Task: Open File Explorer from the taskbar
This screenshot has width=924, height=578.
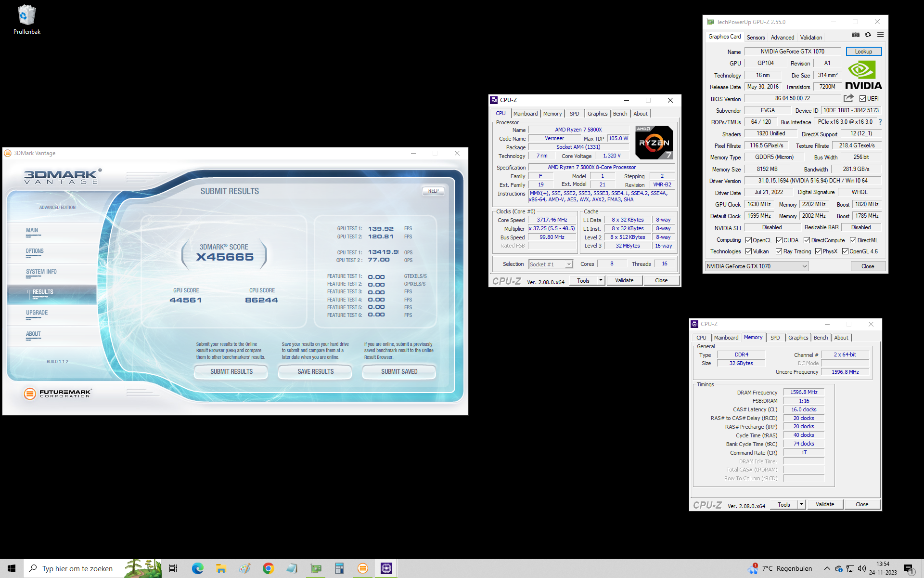Action: tap(221, 568)
